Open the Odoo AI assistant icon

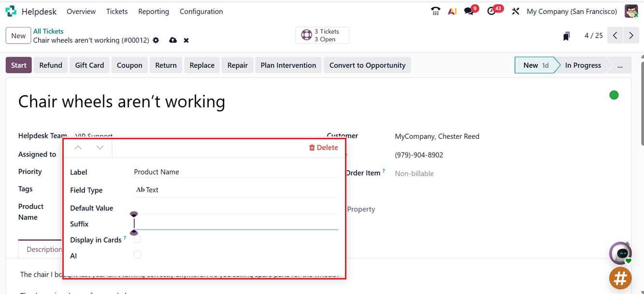452,11
